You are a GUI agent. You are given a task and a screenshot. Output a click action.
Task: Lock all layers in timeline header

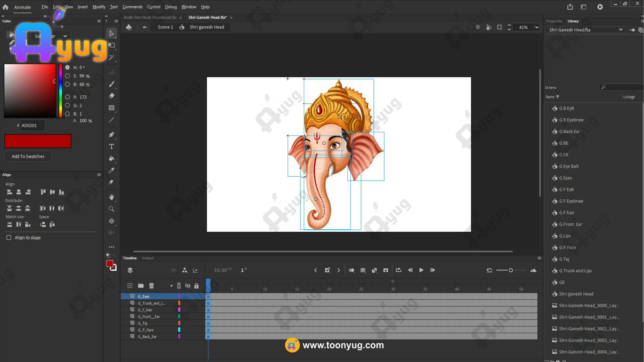[x=196, y=286]
